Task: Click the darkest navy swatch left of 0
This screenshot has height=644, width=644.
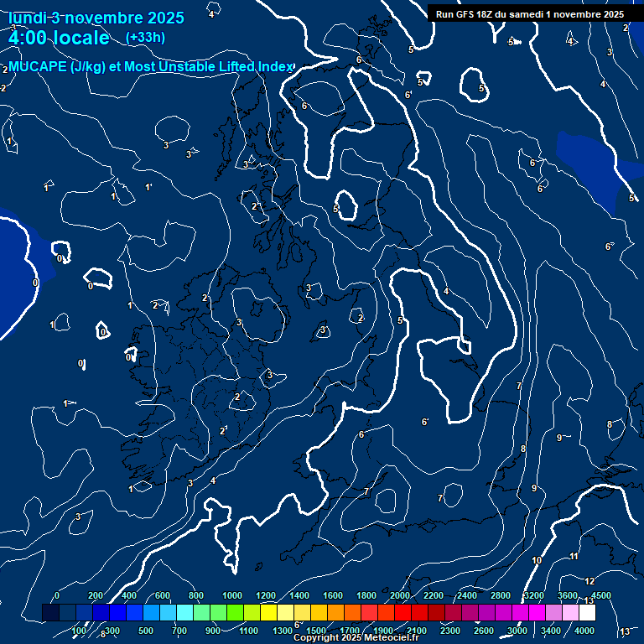Action: coord(50,612)
